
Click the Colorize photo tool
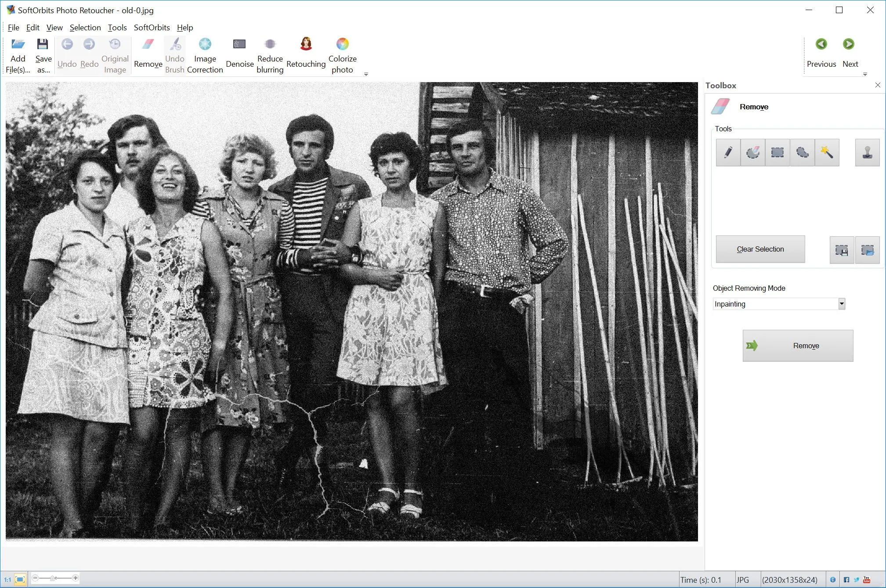[x=342, y=55]
